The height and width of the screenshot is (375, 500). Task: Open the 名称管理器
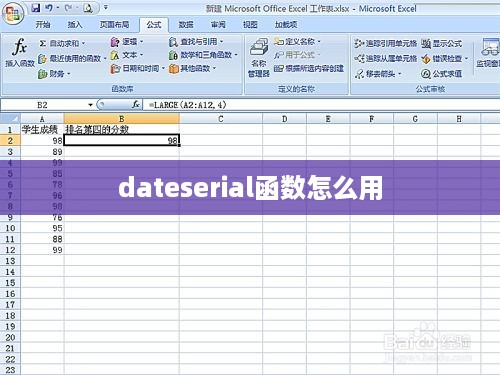tap(259, 58)
